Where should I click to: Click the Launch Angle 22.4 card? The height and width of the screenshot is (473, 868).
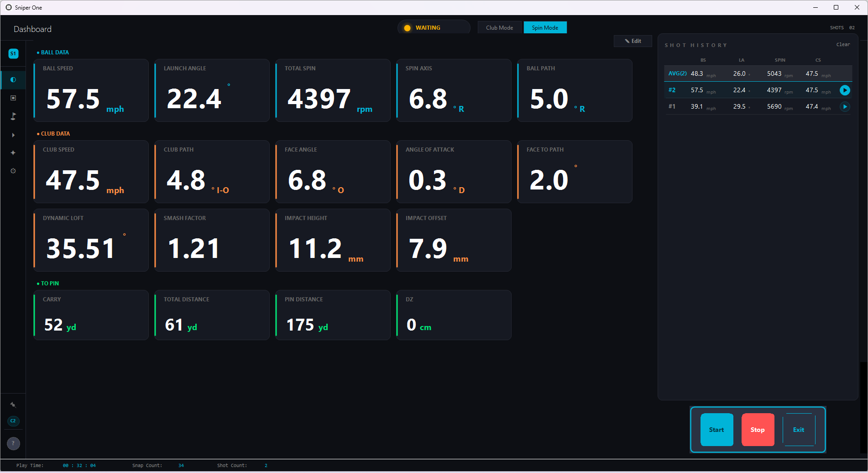tap(212, 90)
